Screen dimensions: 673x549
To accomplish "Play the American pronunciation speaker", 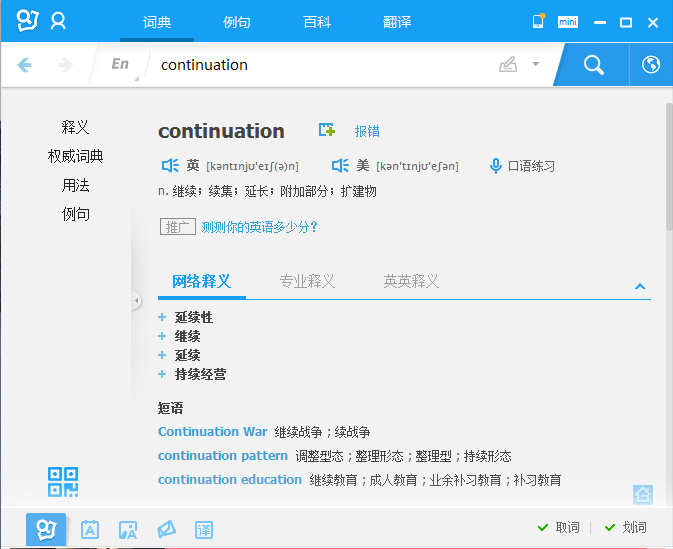I will tap(340, 165).
